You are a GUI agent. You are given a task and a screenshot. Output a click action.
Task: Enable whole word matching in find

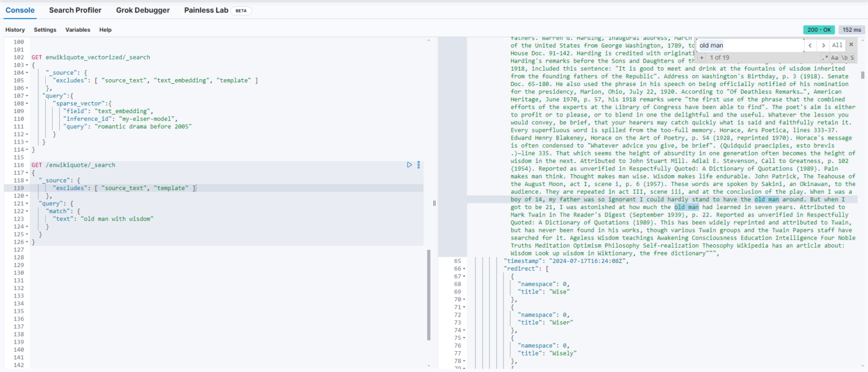[844, 57]
